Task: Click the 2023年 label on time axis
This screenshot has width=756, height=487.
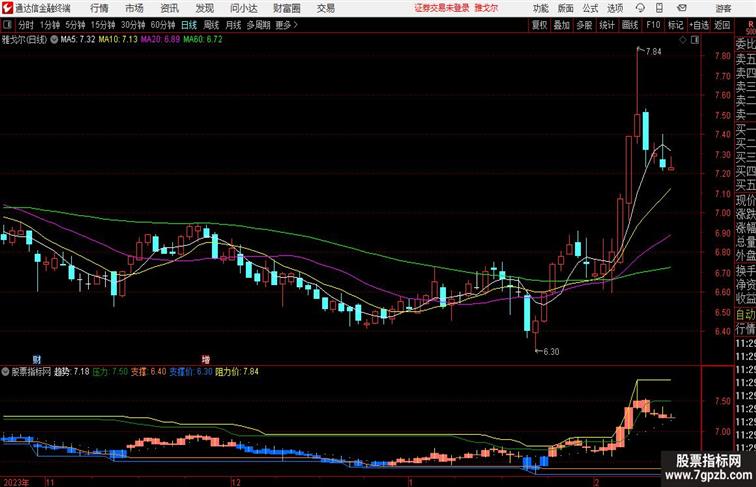Action: tap(16, 482)
